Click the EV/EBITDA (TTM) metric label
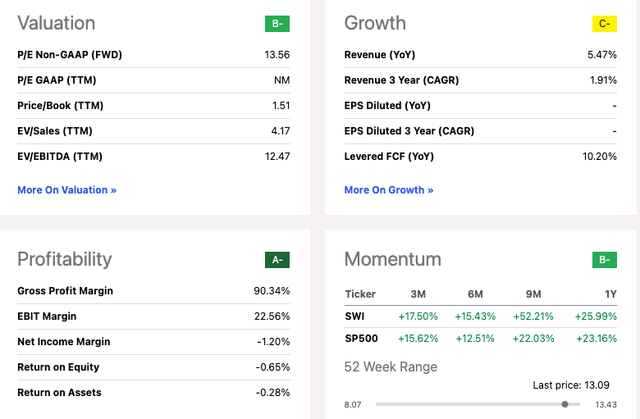The width and height of the screenshot is (640, 419). 60,156
